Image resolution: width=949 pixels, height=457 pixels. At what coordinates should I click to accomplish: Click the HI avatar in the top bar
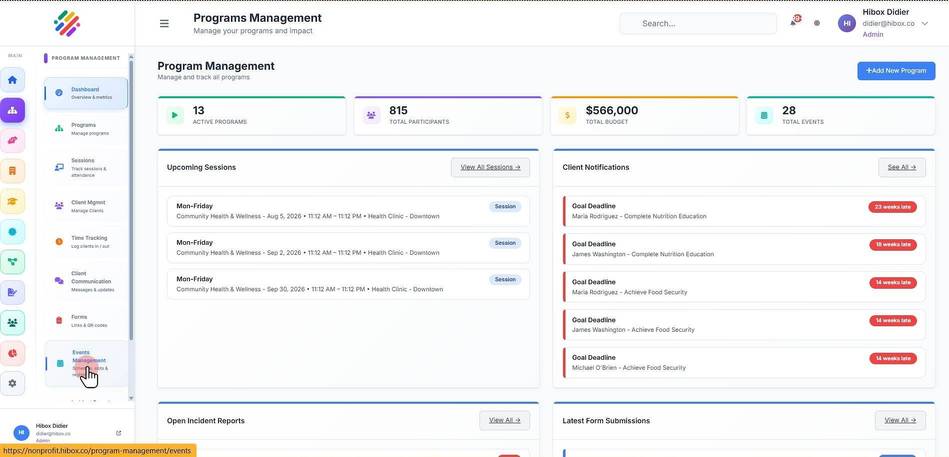[x=847, y=23]
